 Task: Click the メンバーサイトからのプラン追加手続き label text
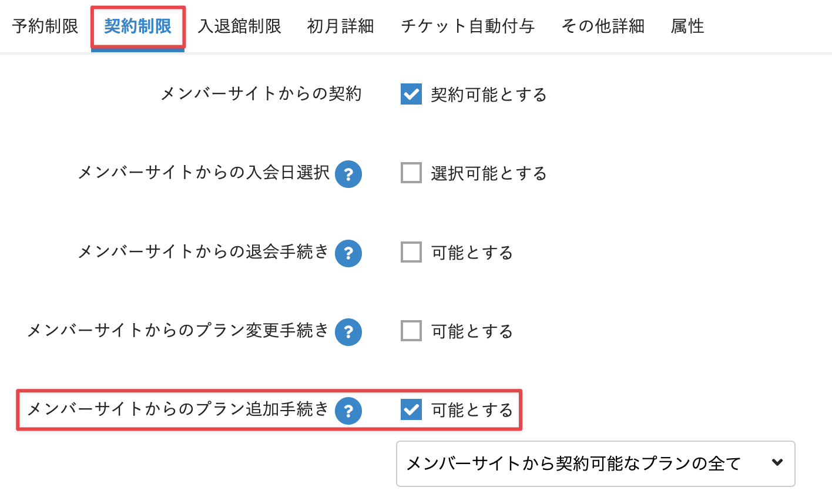178,409
